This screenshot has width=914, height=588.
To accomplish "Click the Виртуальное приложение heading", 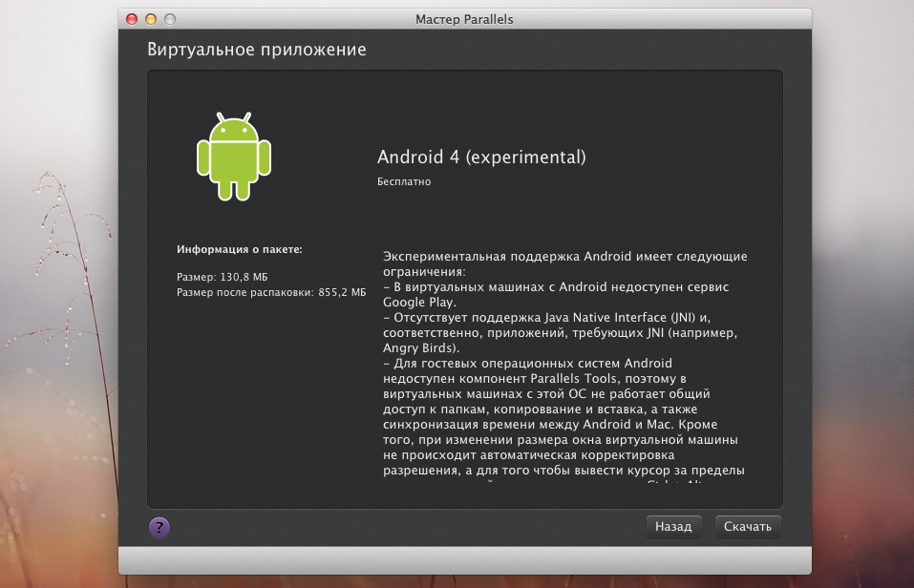I will 257,50.
